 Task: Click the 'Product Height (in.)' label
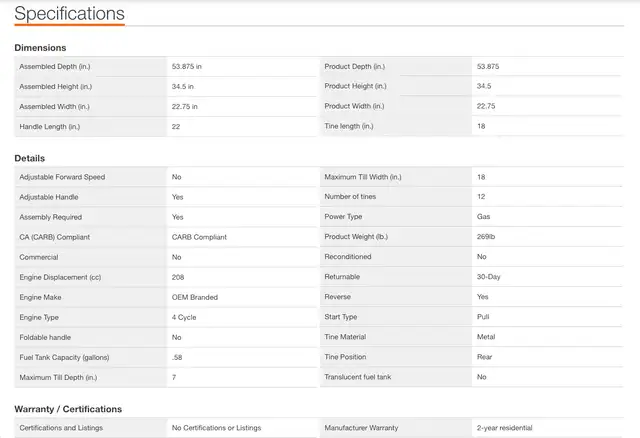356,86
